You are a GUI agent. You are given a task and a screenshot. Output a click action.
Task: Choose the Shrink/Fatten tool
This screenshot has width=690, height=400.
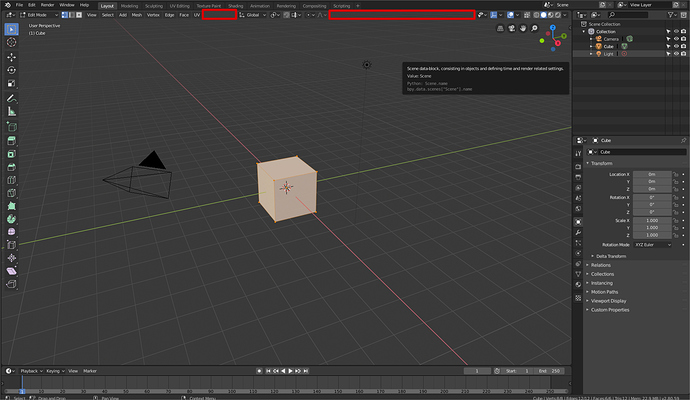point(11,258)
